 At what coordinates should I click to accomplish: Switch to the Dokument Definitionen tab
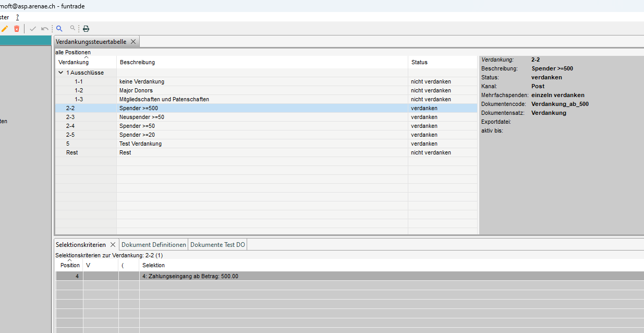153,245
